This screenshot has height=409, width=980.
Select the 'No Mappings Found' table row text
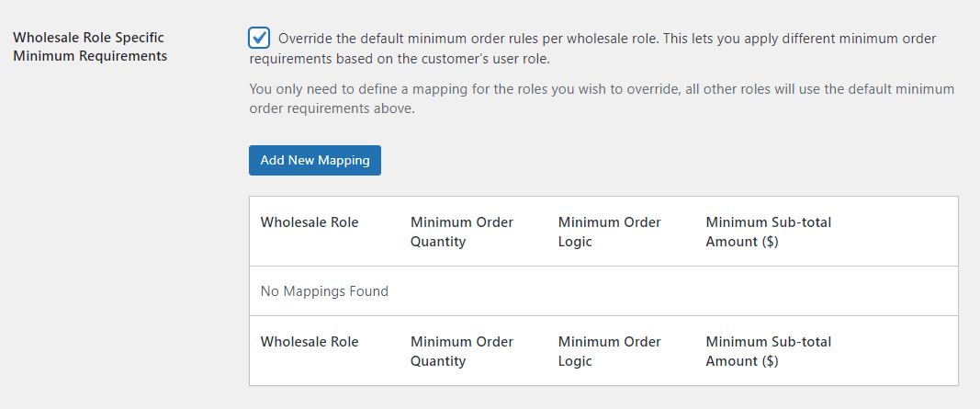[x=324, y=291]
